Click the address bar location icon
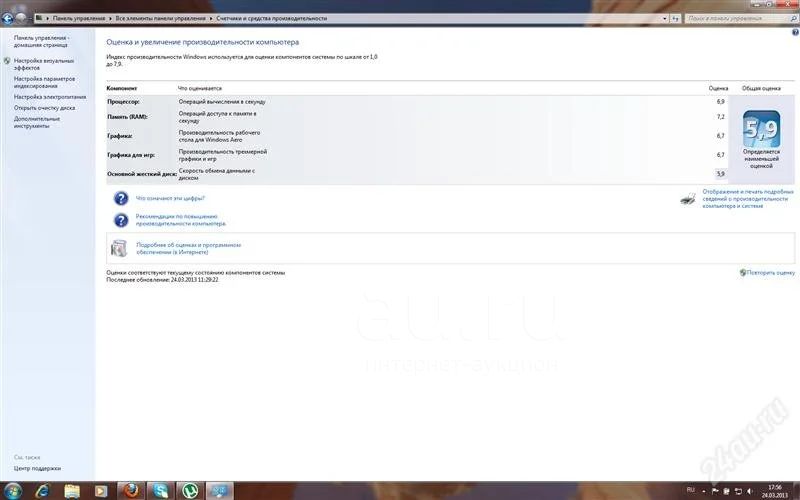Image resolution: width=800 pixels, height=500 pixels. pyautogui.click(x=39, y=18)
